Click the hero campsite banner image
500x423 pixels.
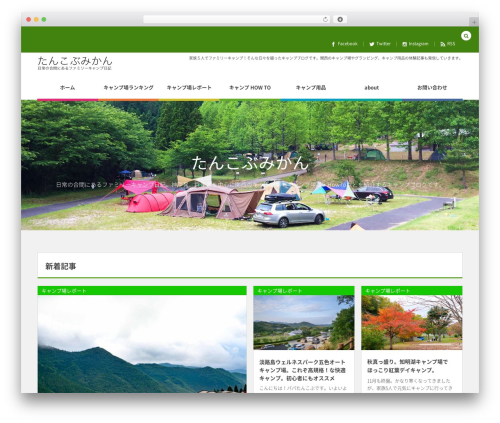250,165
